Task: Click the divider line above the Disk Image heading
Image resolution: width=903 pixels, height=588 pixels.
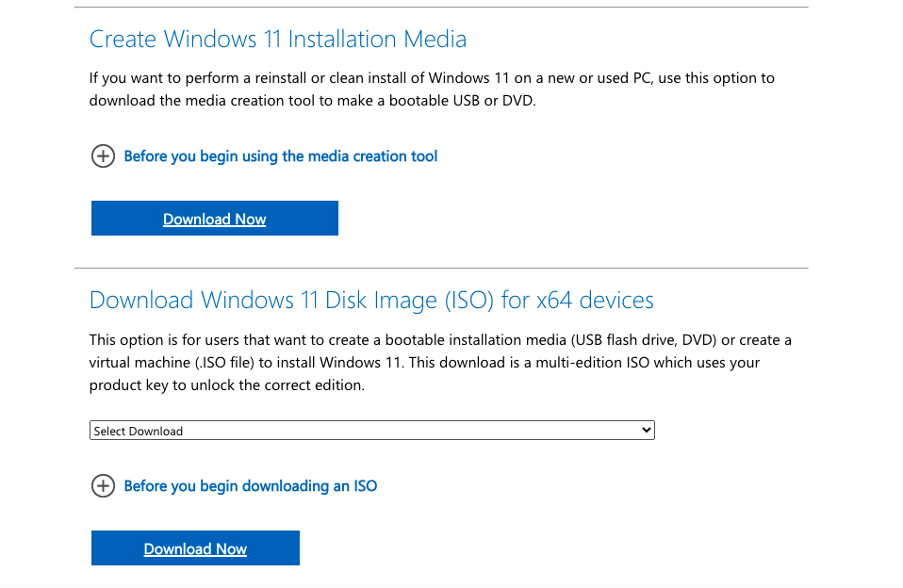Action: pyautogui.click(x=441, y=269)
